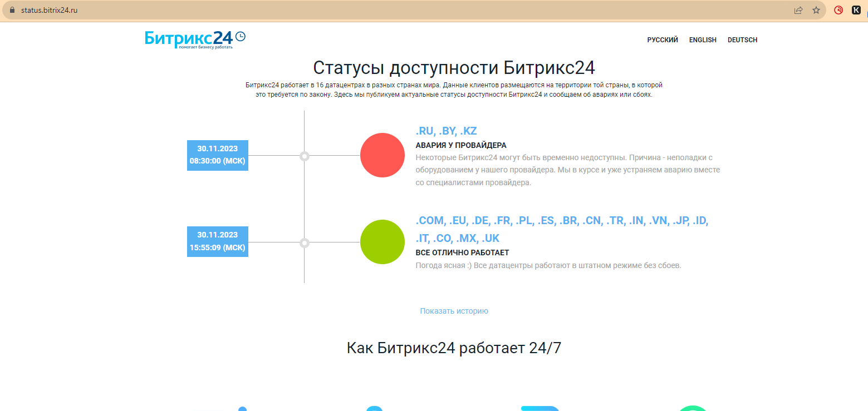Click ВСЕ ОТЛИЧНО РАБОТАЕТ status title
This screenshot has height=411, width=868.
tap(463, 252)
